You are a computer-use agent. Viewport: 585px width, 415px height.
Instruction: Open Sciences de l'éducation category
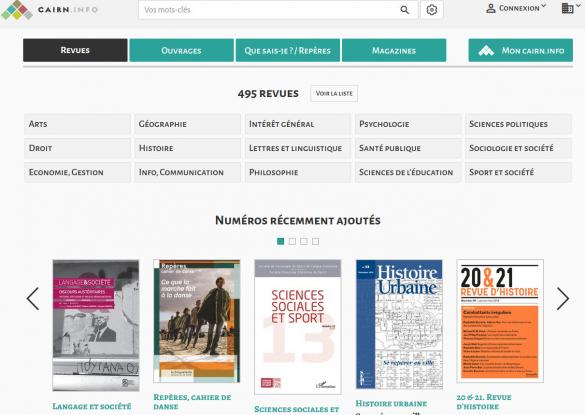point(408,172)
